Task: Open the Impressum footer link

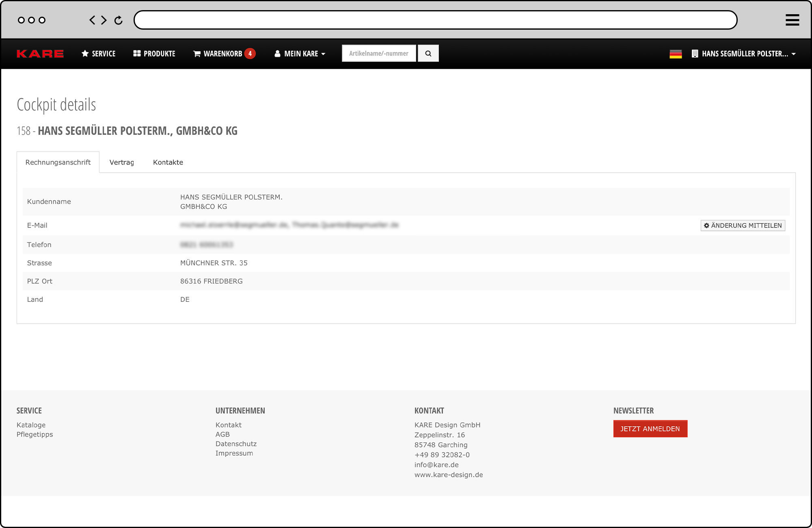Action: click(234, 453)
